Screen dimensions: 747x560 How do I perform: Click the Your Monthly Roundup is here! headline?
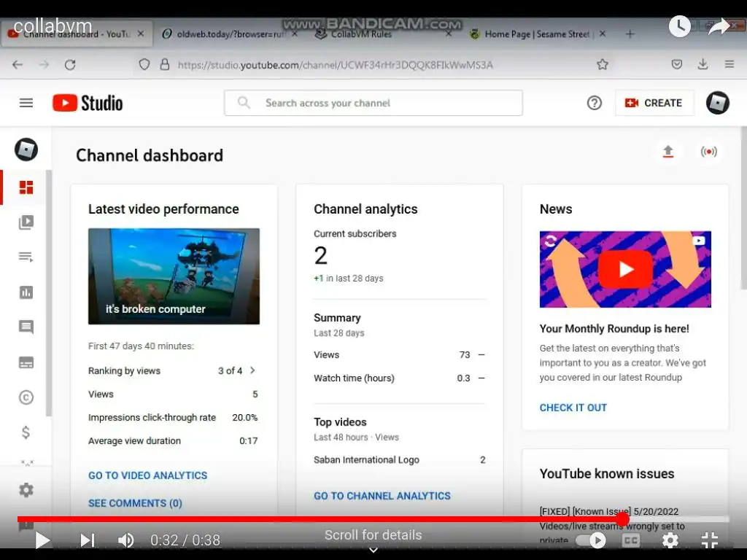coord(614,329)
